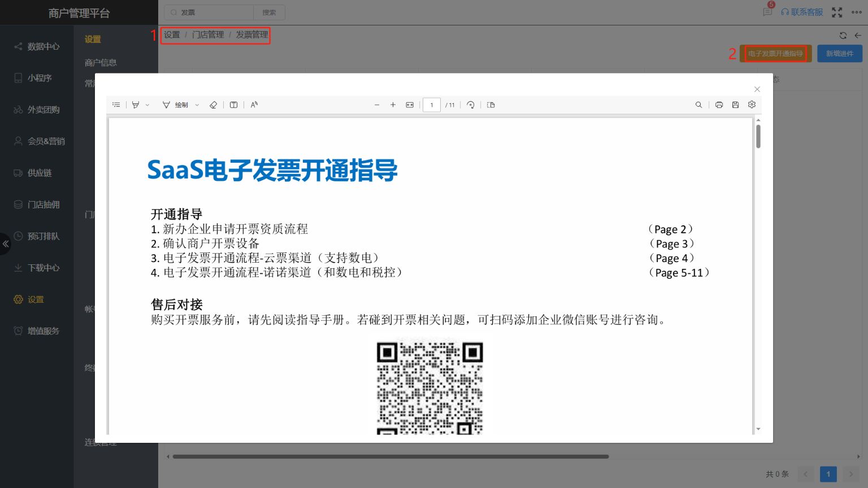
Task: Open 预订排队 in the sidebar
Action: click(x=37, y=236)
